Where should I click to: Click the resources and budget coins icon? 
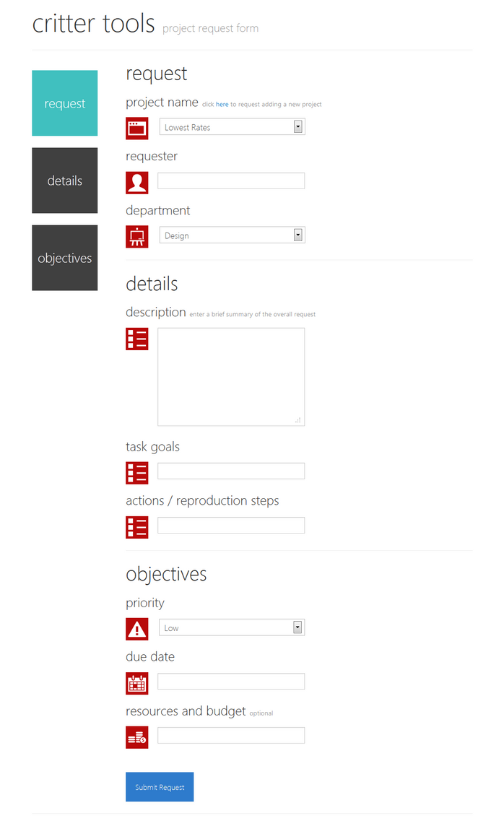coord(137,737)
